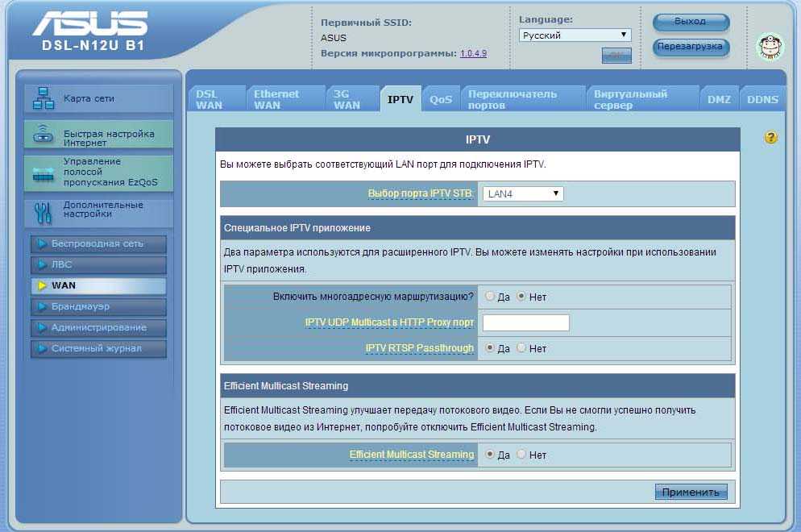Disable Efficient Multicast Streaming with Нет
The image size is (801, 532).
[521, 455]
